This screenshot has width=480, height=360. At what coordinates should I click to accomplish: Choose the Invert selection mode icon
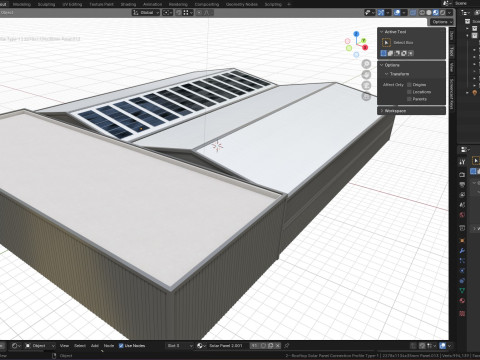coord(404,53)
